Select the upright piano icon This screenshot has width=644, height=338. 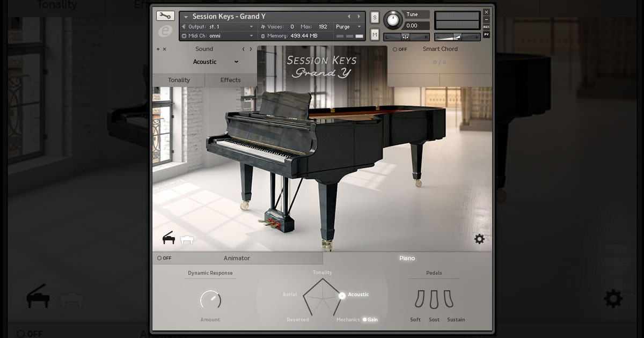186,240
